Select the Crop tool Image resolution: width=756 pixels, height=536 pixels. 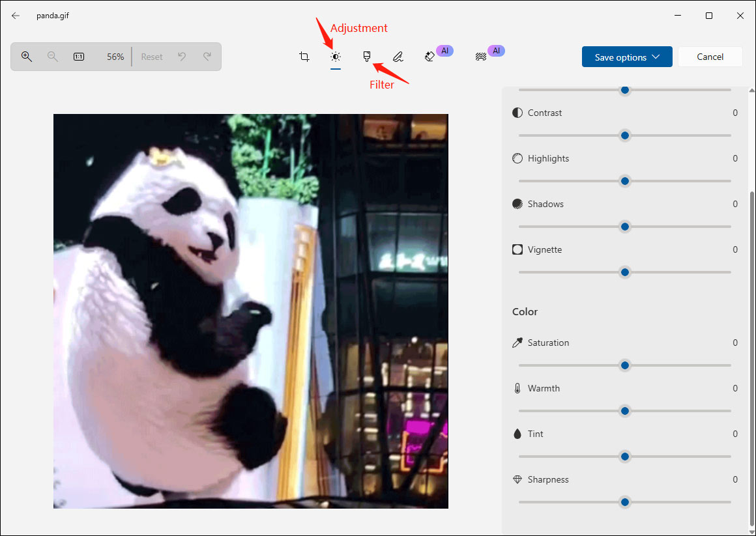point(304,57)
